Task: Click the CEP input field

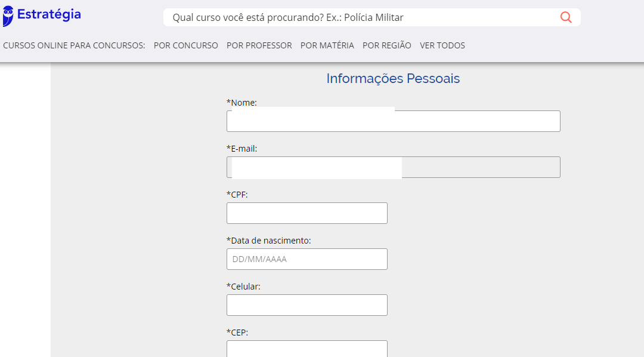Action: pos(307,349)
